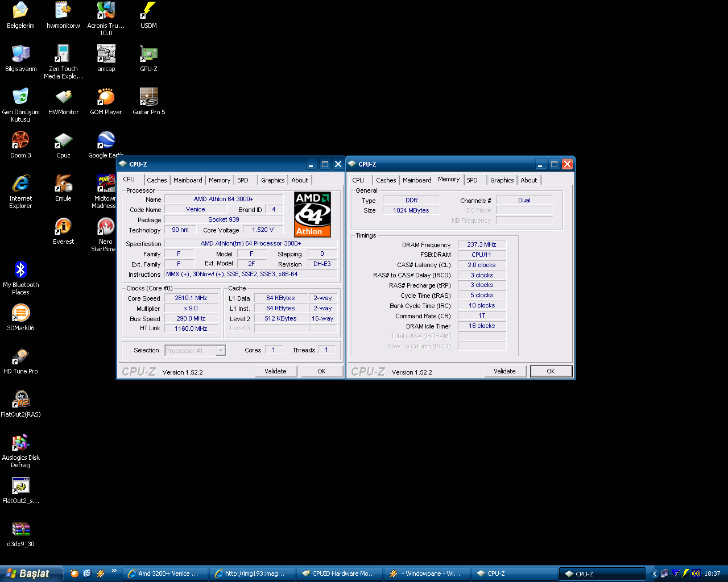728x582 pixels.
Task: Click the HT Link 1160.0 MHz value
Action: click(x=191, y=329)
